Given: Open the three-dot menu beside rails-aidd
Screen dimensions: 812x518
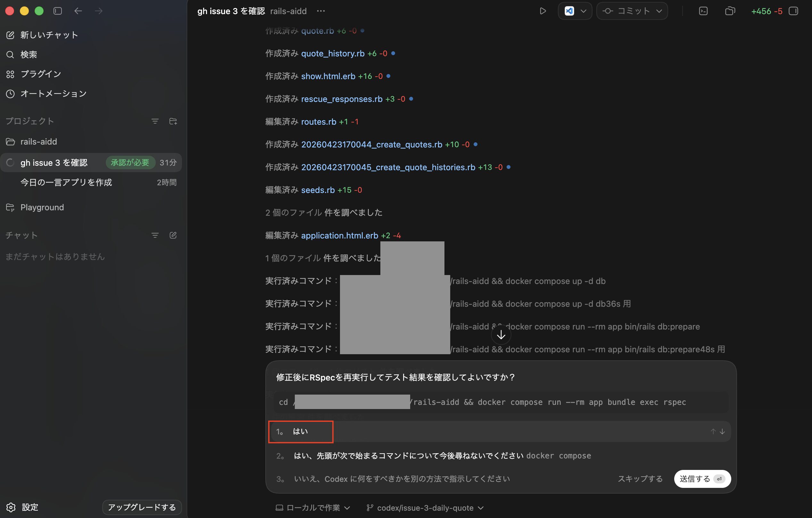Looking at the screenshot, I should 321,11.
